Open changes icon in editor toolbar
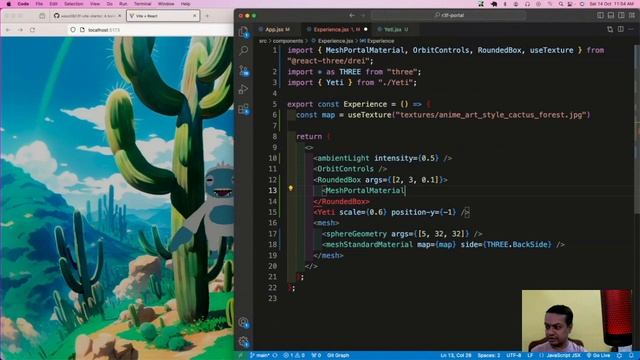Screen dimensions: 640x360 (x=610, y=29)
